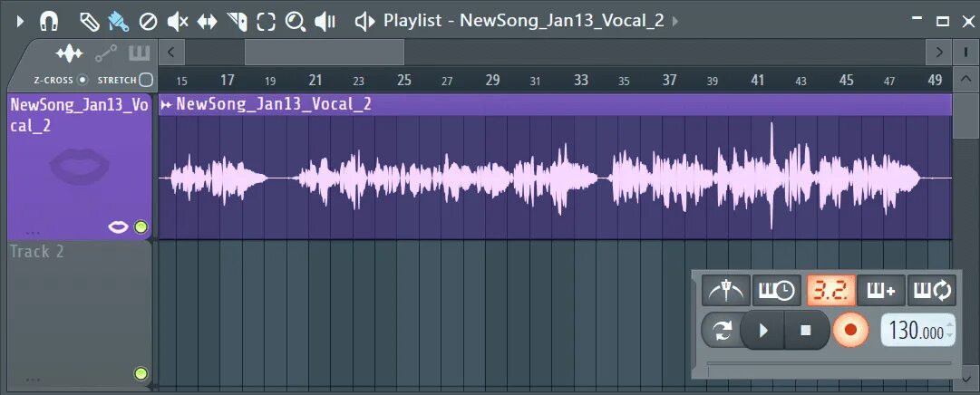Switch pattern/song mode button
This screenshot has height=395, width=980.
pos(722,330)
